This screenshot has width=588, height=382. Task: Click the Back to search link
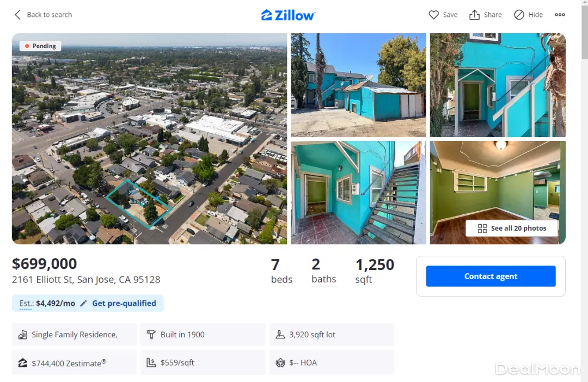(50, 15)
